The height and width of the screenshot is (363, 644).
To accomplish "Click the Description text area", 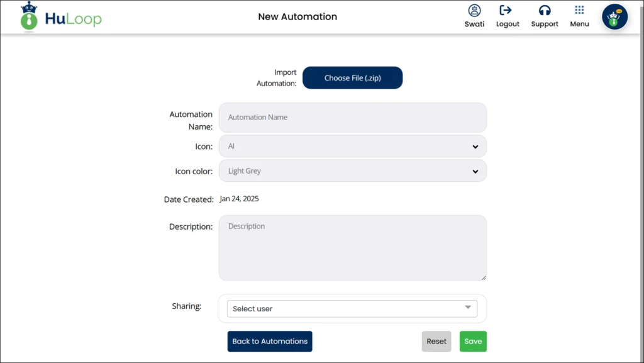I will pyautogui.click(x=352, y=247).
